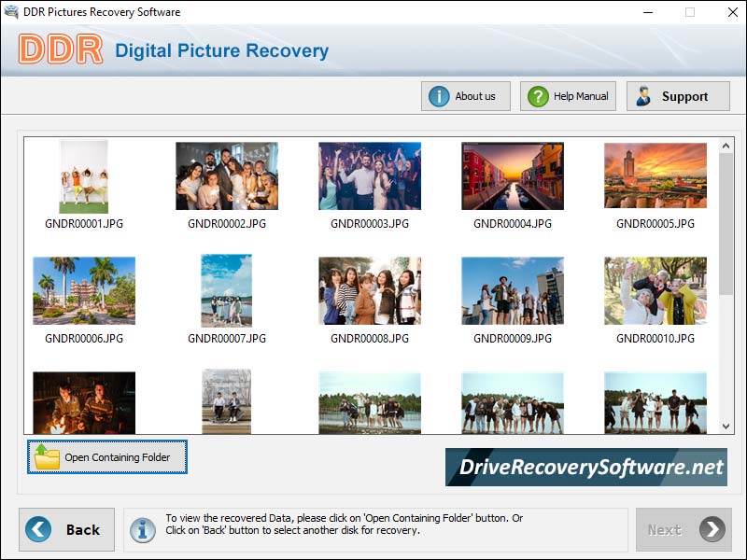Contact Support via the Support button
This screenshot has width=747, height=560.
pos(678,96)
